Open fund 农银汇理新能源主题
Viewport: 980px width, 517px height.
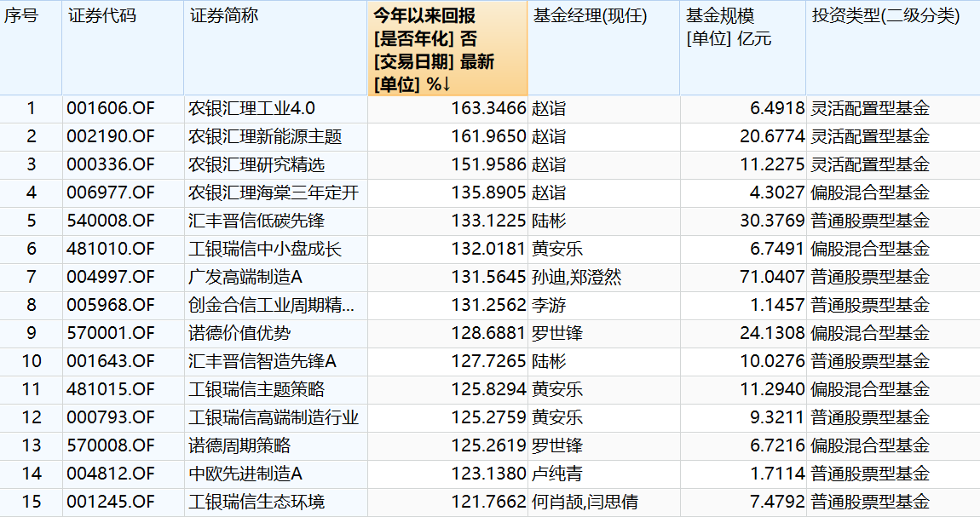(x=265, y=137)
